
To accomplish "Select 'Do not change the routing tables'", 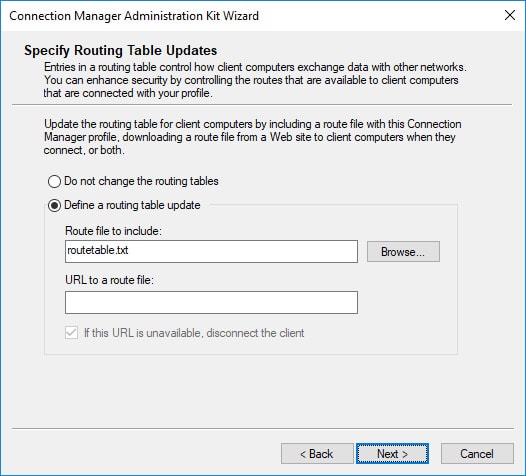I will [x=54, y=181].
